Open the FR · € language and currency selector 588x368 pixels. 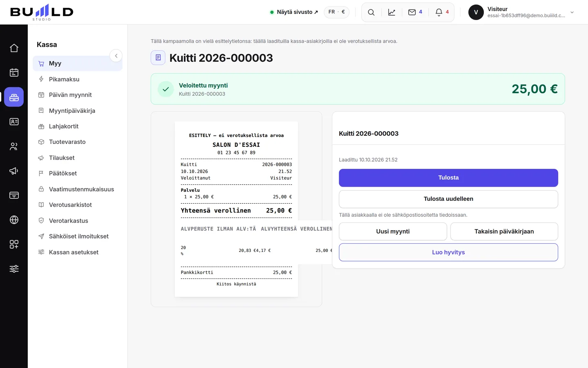336,12
